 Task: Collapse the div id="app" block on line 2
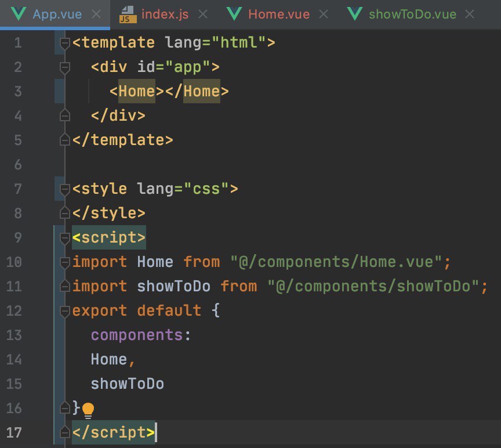click(65, 67)
